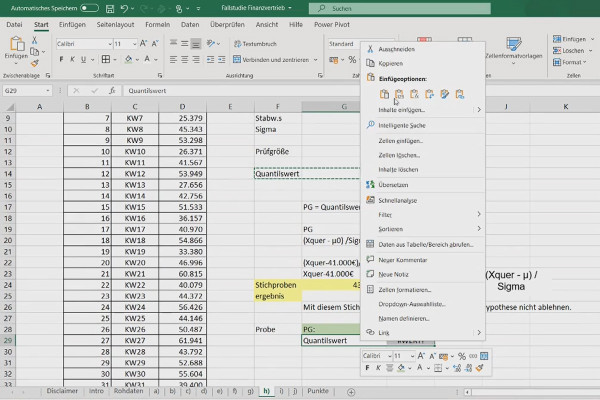Click the font color A in ribbon
This screenshot has height=400, width=600.
coord(147,59)
